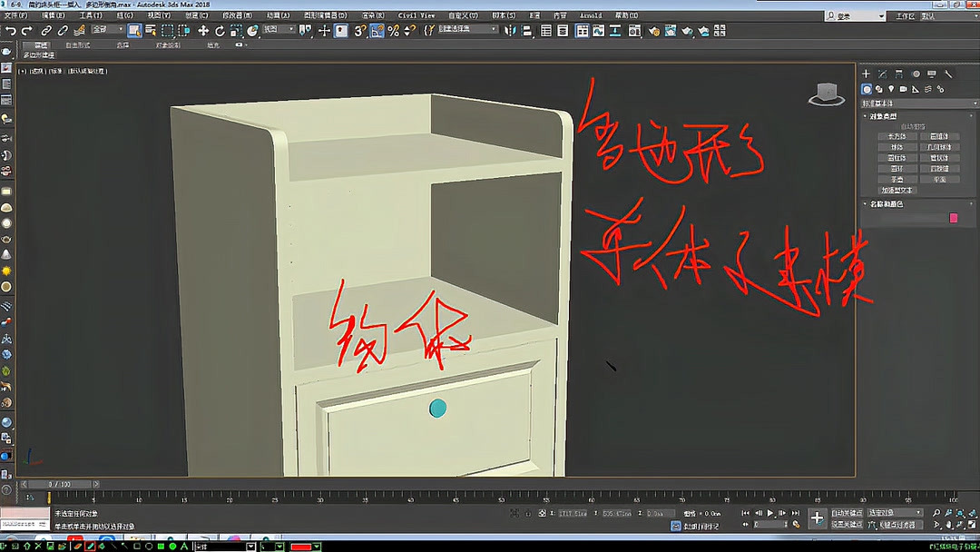Select the Lights icon in the Create panel
This screenshot has height=552, width=980.
tap(890, 89)
